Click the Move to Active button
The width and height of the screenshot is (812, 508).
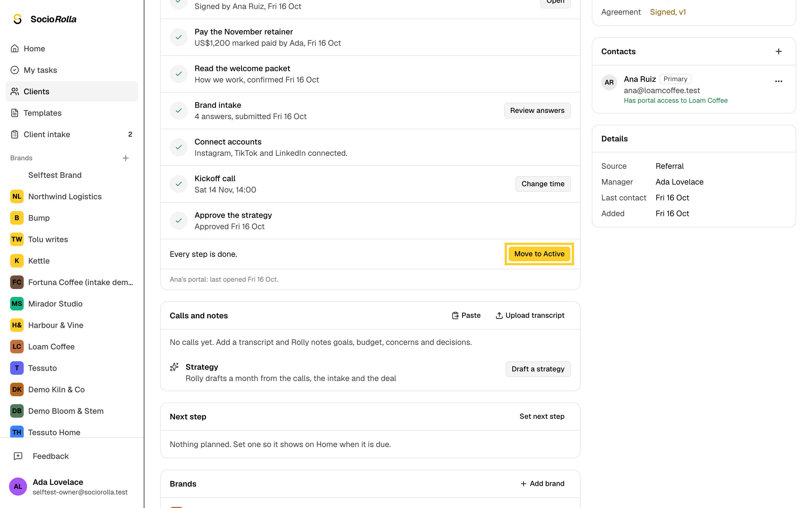click(x=539, y=254)
